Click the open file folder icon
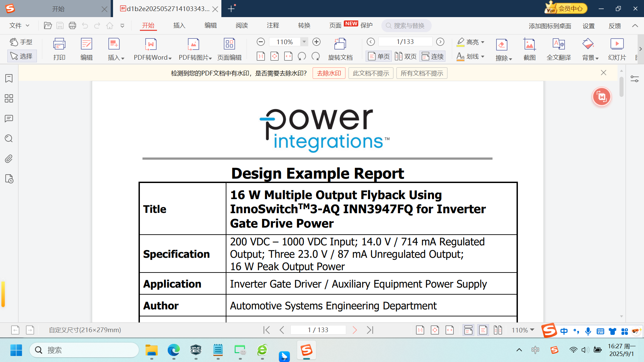The width and height of the screenshot is (644, 362). [48, 25]
